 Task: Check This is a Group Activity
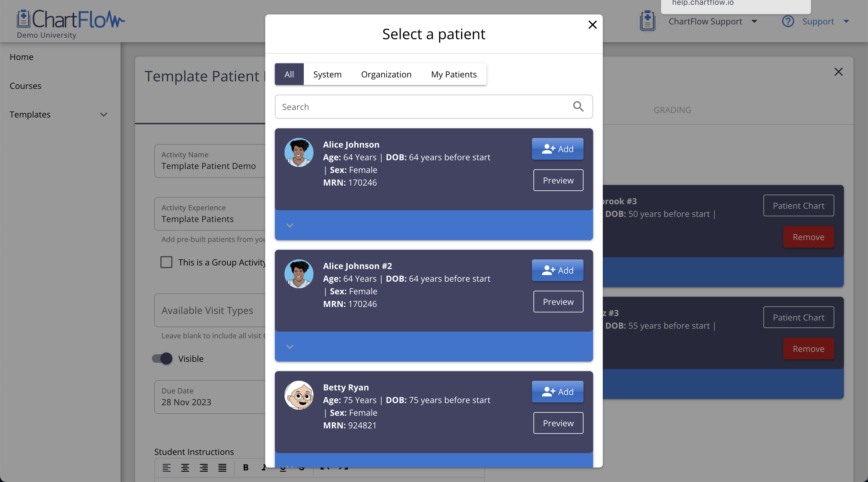pos(166,262)
